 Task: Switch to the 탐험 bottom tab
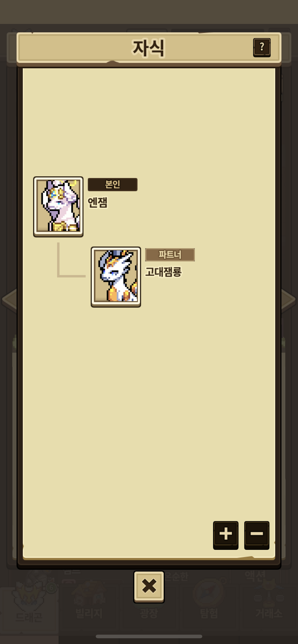pyautogui.click(x=209, y=610)
